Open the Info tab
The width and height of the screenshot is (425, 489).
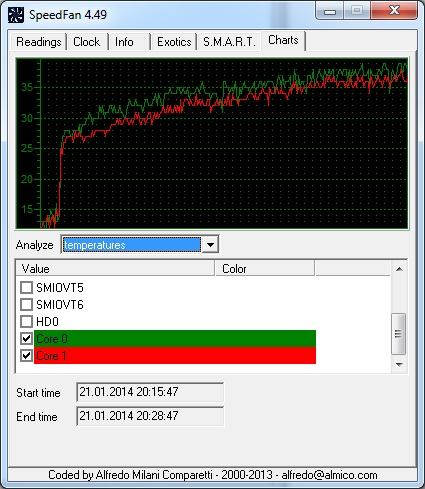click(x=129, y=42)
